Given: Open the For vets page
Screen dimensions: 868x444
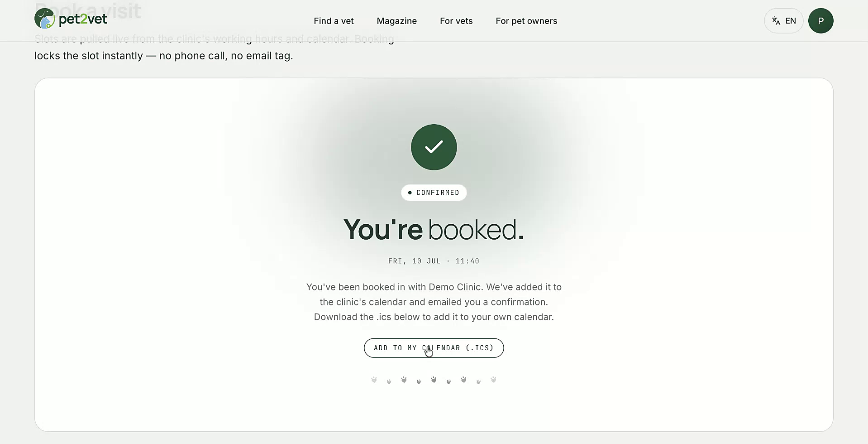Looking at the screenshot, I should point(456,21).
